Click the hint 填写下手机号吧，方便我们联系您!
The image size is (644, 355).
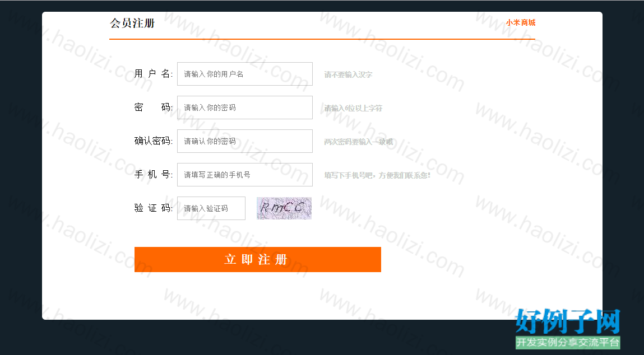pyautogui.click(x=377, y=176)
